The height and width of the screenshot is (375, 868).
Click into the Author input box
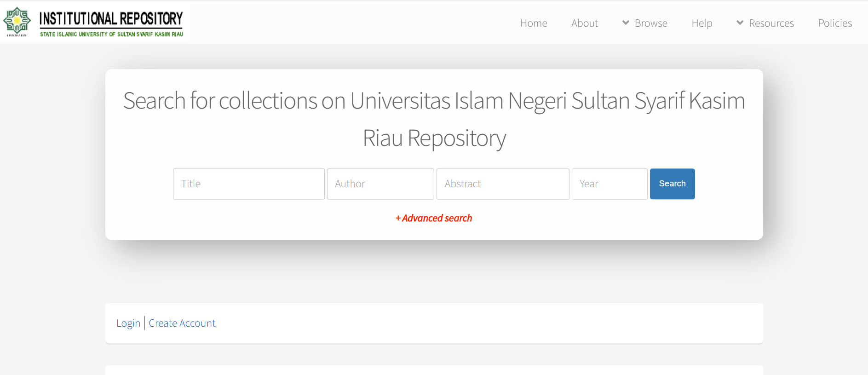click(380, 184)
